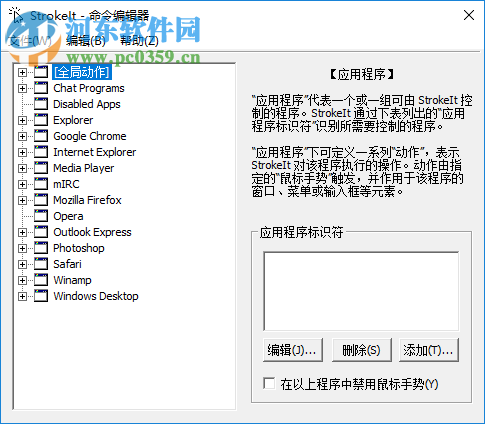Expand the Internet Explorer node
Screen dimensions: 485x424
(22, 152)
